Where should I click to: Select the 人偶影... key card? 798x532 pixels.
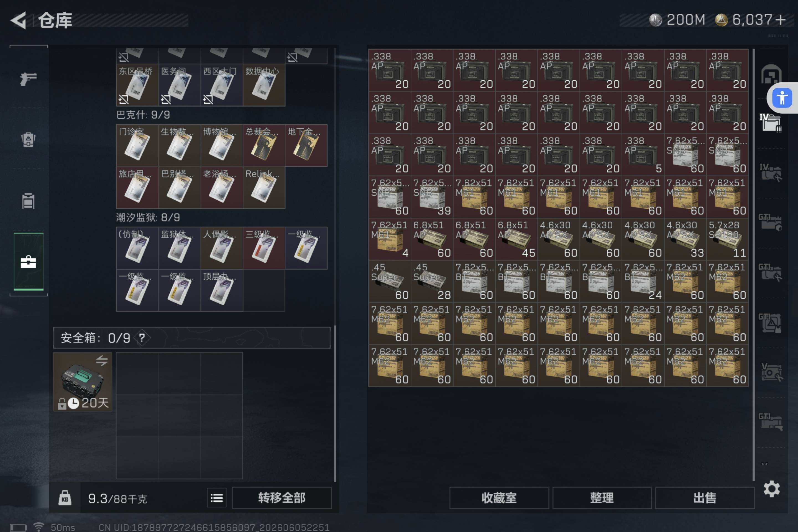(x=222, y=248)
